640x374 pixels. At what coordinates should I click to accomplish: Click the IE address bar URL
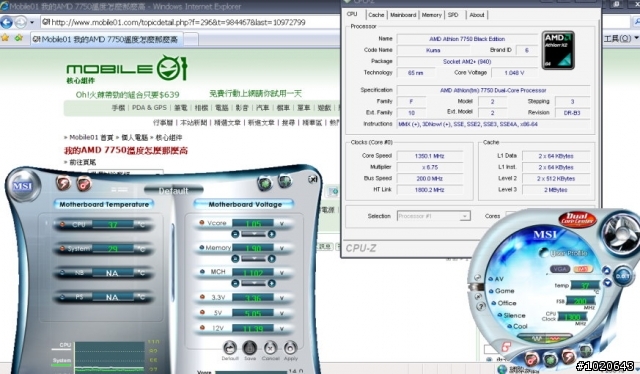point(179,22)
